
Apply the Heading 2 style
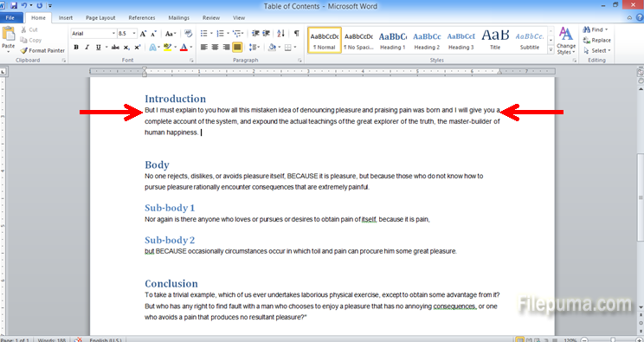(x=427, y=41)
